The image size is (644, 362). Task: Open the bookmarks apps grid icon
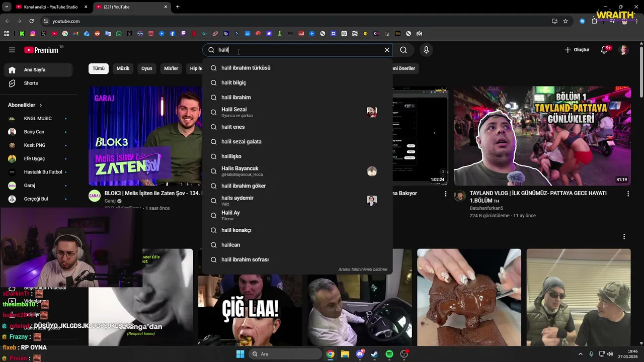pyautogui.click(x=7, y=34)
